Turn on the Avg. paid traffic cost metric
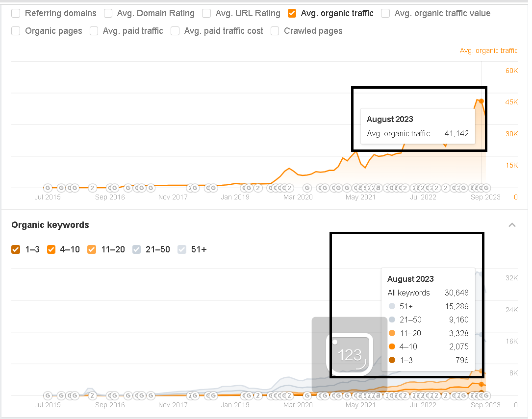This screenshot has height=419, width=532. click(x=175, y=31)
